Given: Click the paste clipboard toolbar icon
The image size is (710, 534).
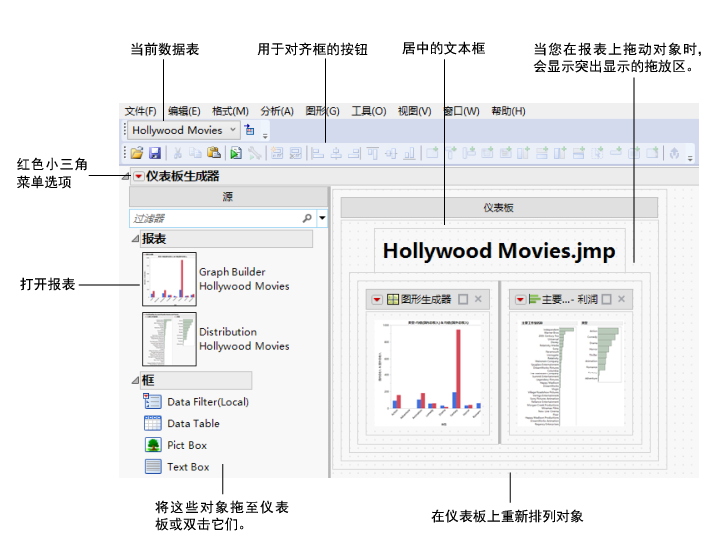Looking at the screenshot, I should click(213, 153).
